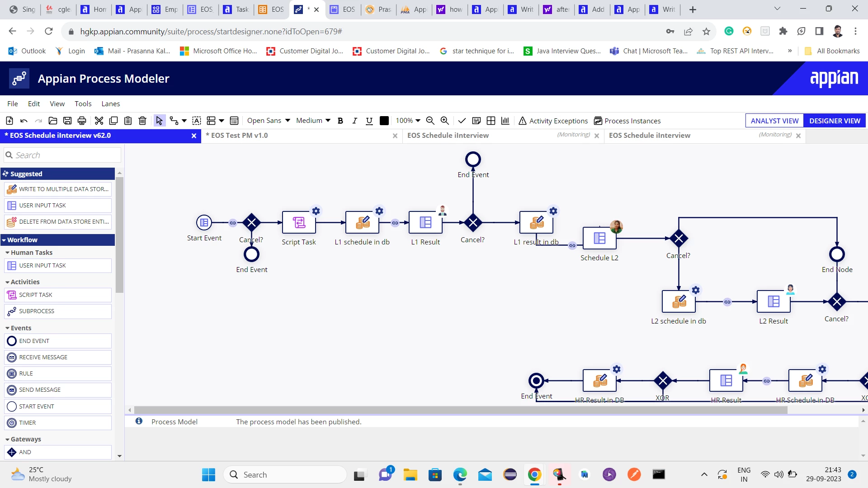Click the Start Event node

click(x=204, y=222)
